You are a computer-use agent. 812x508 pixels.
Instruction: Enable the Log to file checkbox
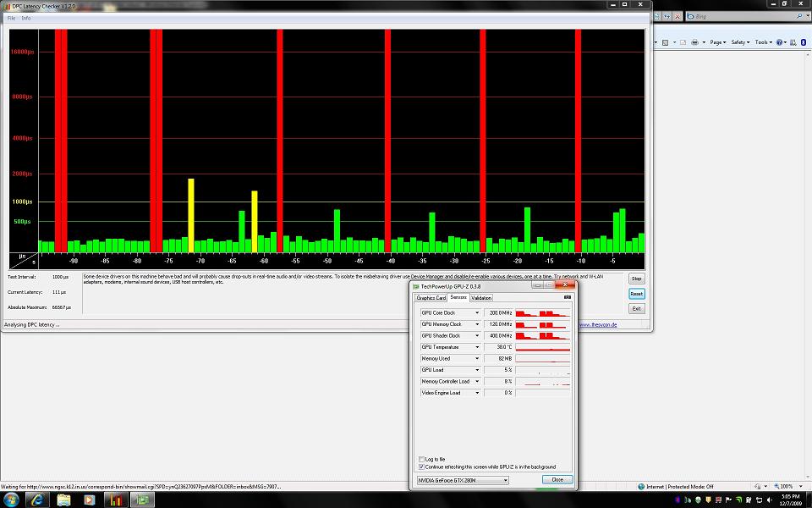(421, 459)
